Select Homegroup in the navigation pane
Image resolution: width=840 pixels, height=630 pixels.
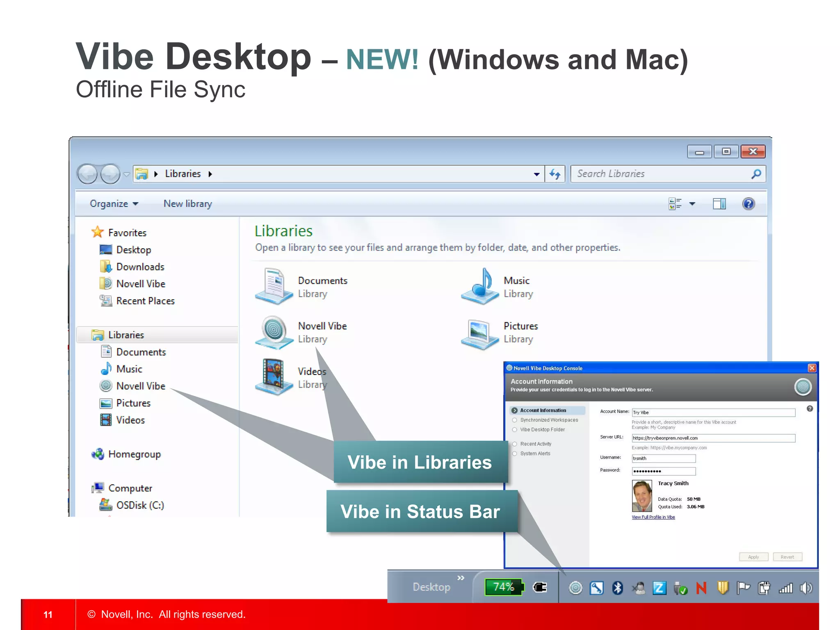(126, 454)
